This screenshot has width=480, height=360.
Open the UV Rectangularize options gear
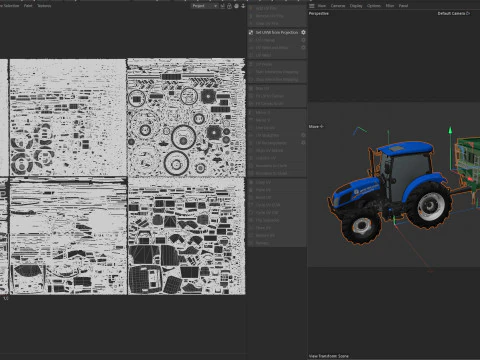pos(303,143)
